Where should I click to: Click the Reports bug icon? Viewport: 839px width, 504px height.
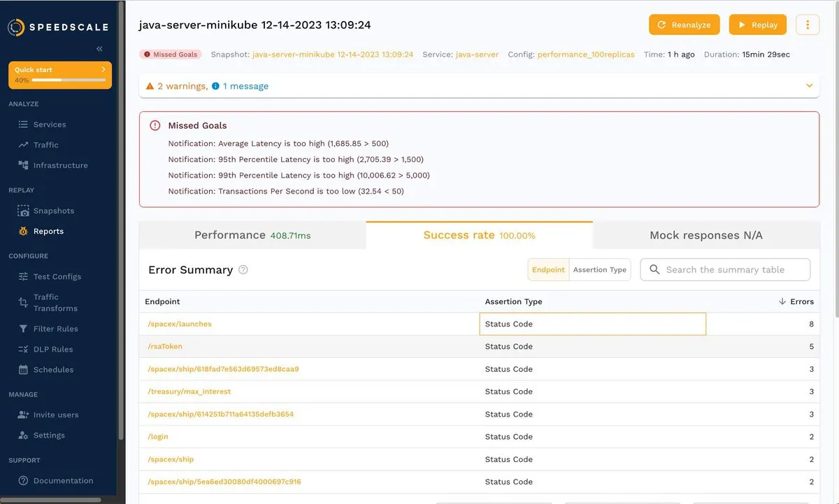pos(23,231)
